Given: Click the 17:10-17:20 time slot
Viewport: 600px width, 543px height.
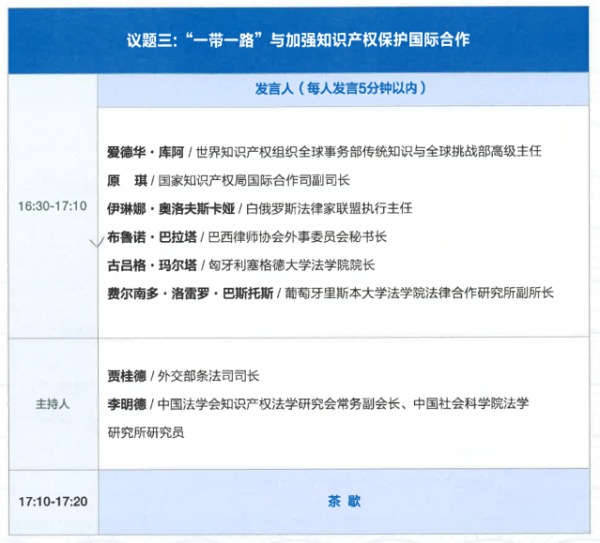Looking at the screenshot, I should [x=50, y=497].
